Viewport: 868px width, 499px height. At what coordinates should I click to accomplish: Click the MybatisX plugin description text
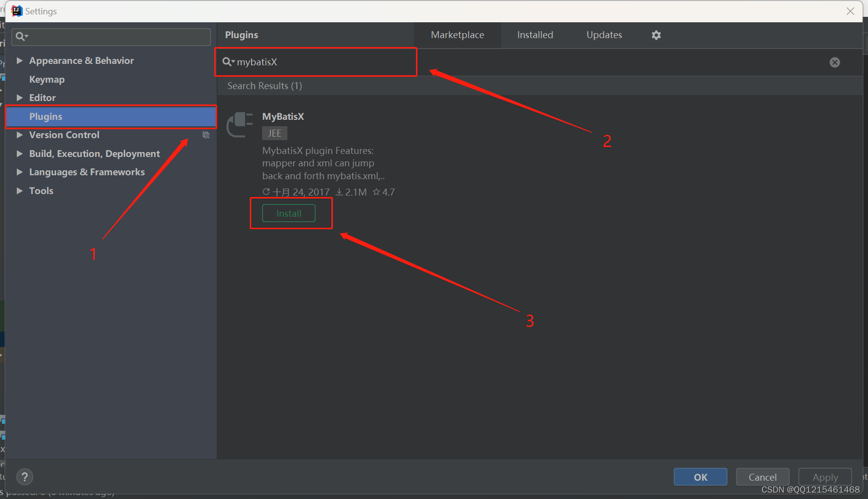323,163
